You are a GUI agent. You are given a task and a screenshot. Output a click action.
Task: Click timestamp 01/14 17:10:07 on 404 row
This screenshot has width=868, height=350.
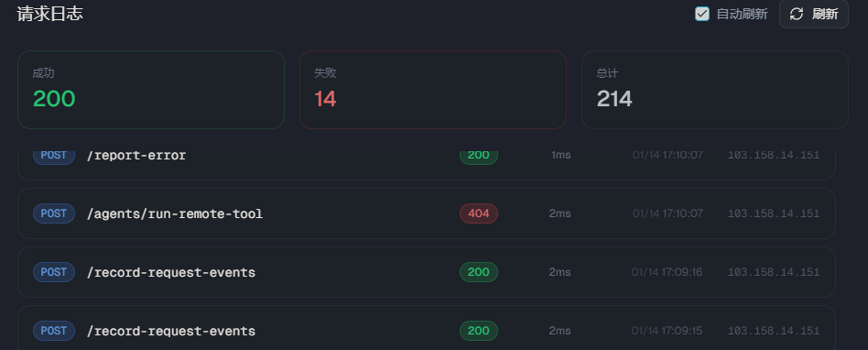click(x=667, y=213)
